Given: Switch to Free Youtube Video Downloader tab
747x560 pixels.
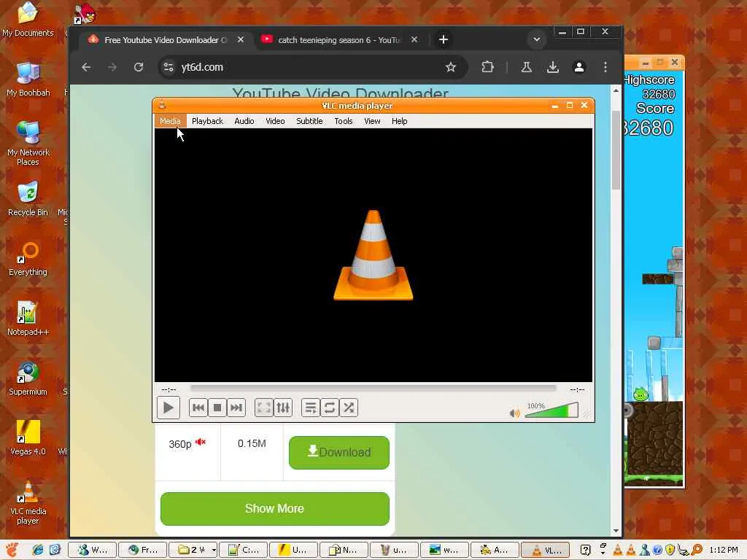Looking at the screenshot, I should coord(166,40).
